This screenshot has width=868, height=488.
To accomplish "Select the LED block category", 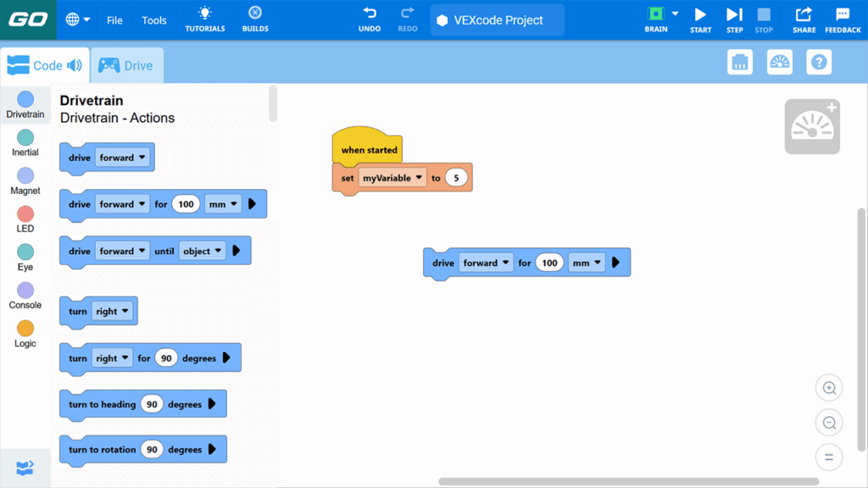I will click(25, 219).
